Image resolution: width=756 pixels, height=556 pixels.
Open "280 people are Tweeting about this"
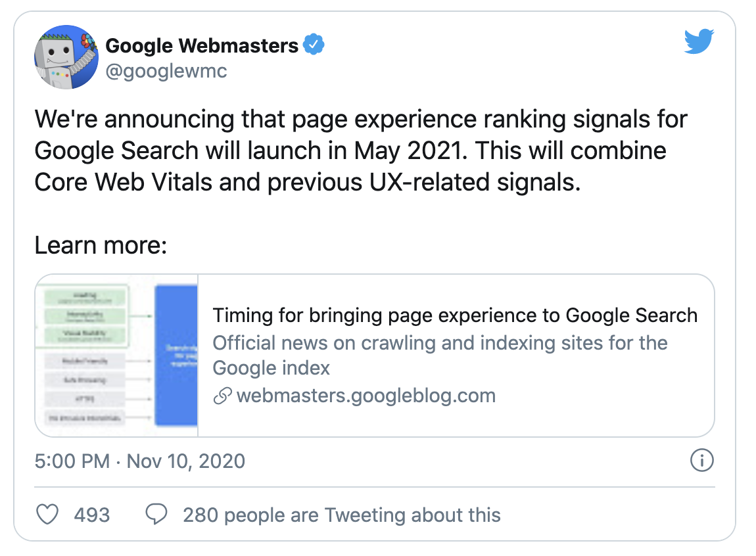click(342, 515)
